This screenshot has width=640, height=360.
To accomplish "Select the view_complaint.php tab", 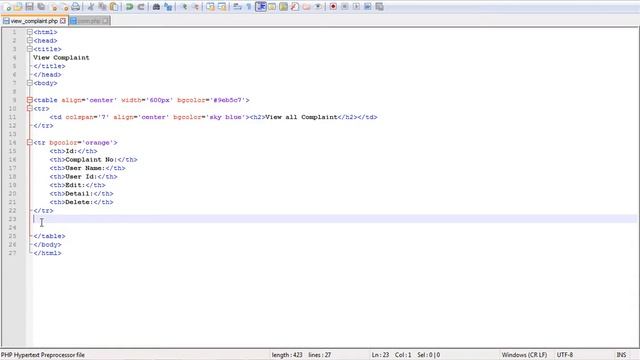I will [34, 21].
